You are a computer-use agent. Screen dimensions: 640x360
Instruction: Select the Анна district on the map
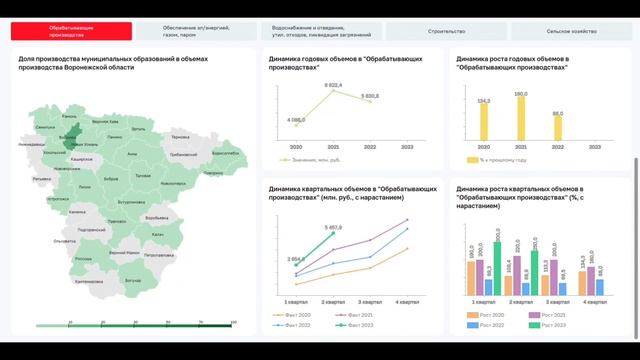tap(132, 154)
